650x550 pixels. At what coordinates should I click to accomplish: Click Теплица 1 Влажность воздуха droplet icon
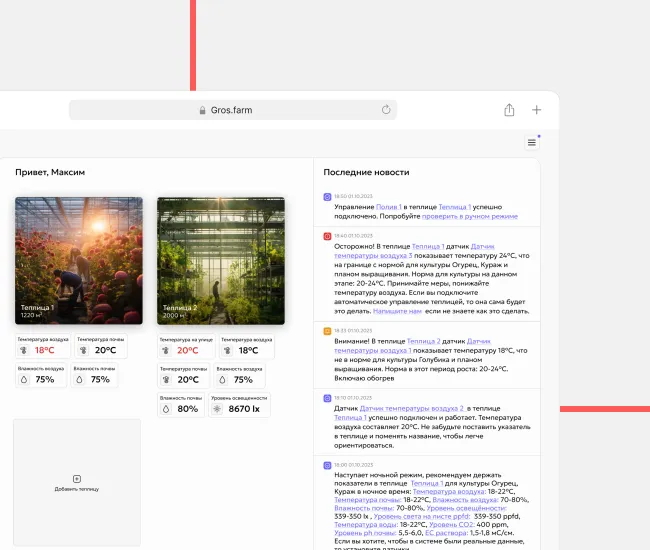coord(24,379)
